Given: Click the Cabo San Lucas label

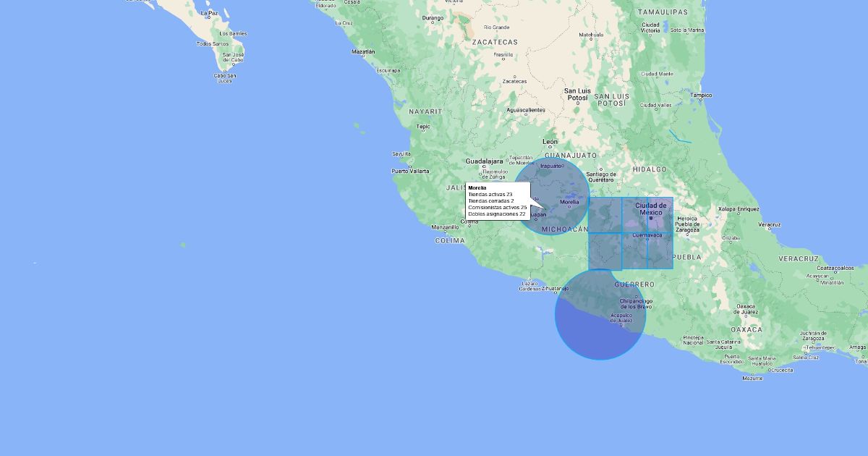Looking at the screenshot, I should [x=225, y=77].
